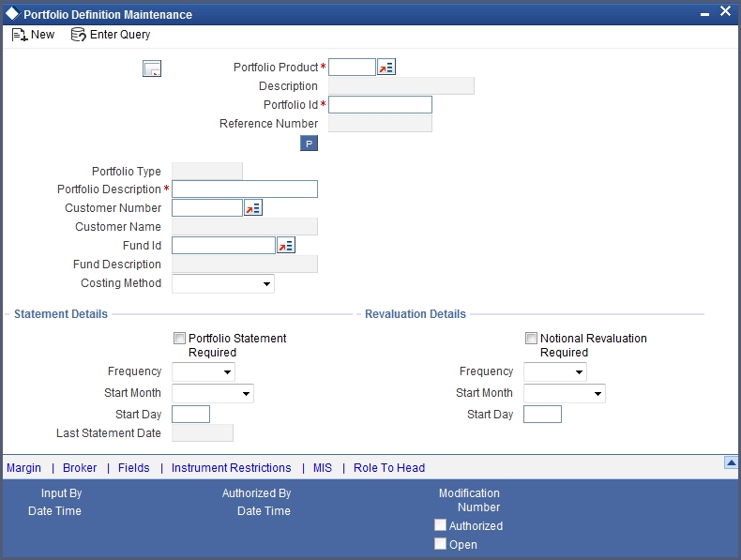Click the Portfolio Description input field
Image resolution: width=741 pixels, height=560 pixels.
coord(245,189)
